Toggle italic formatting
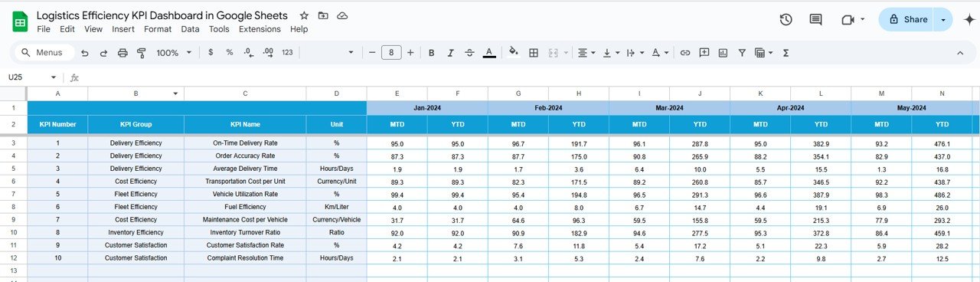This screenshot has height=282, width=980. click(x=450, y=53)
